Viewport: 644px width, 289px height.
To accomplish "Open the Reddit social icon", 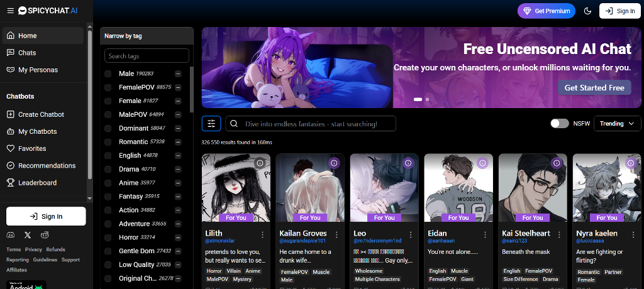I will point(45,235).
